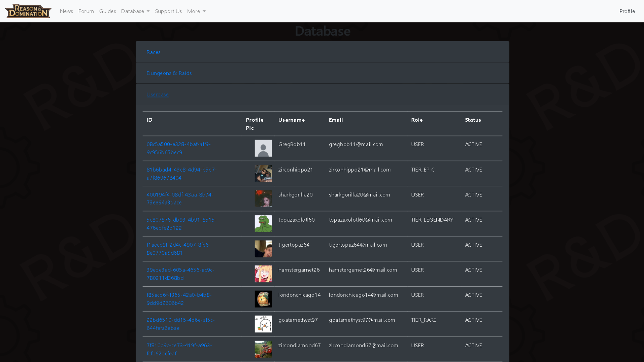The image size is (644, 362).
Task: Open the Profile page
Action: coord(627,11)
